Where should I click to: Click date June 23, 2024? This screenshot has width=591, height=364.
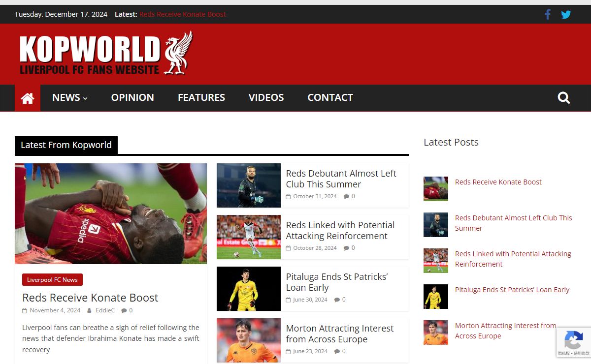(x=310, y=351)
